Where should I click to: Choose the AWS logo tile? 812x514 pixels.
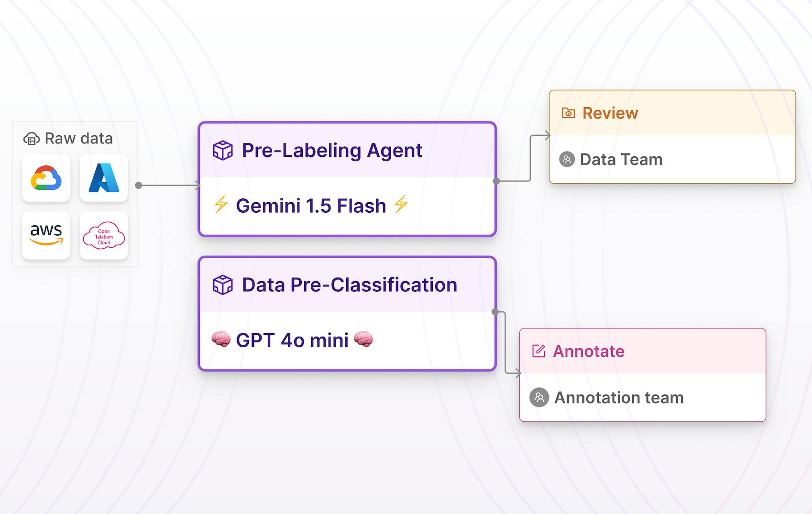click(x=46, y=235)
